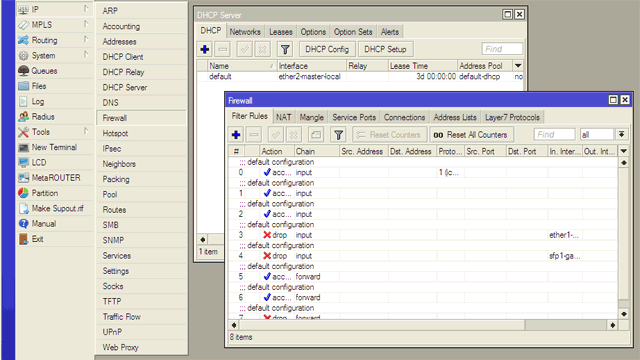Screen dimensions: 640x360
Task: Launch New Terminal via its icon
Action: pyautogui.click(x=23, y=147)
